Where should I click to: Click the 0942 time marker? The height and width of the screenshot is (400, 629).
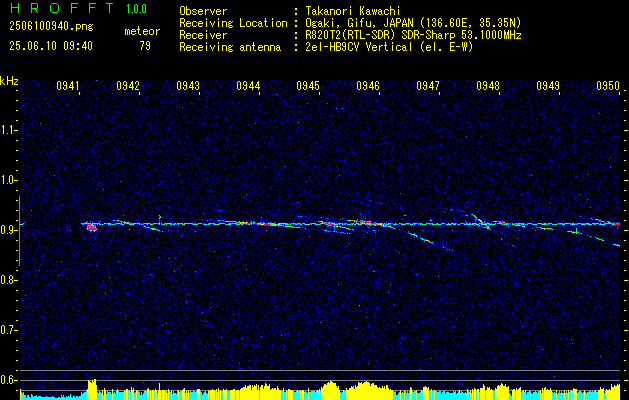(x=128, y=86)
